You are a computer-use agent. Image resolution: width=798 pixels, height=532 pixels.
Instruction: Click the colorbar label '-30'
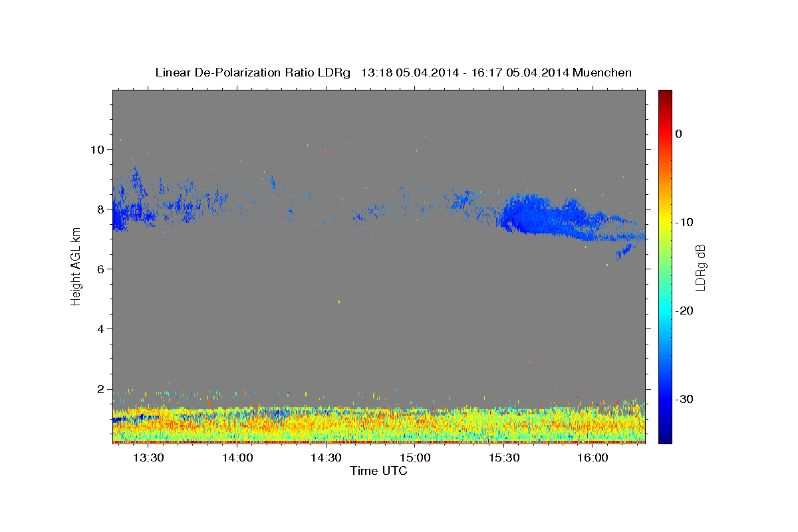tap(684, 399)
